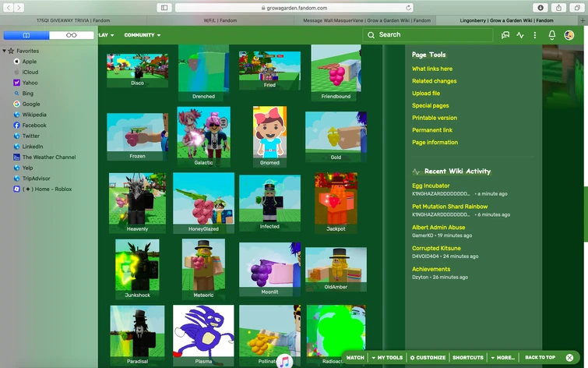
Task: Click the Related changes link
Action: coord(435,81)
